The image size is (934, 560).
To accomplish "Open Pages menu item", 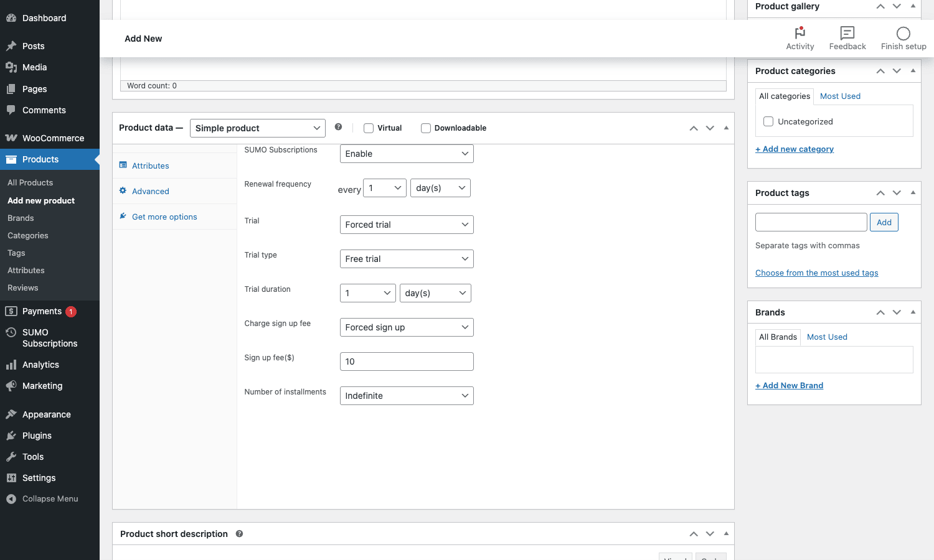I will click(x=50, y=89).
